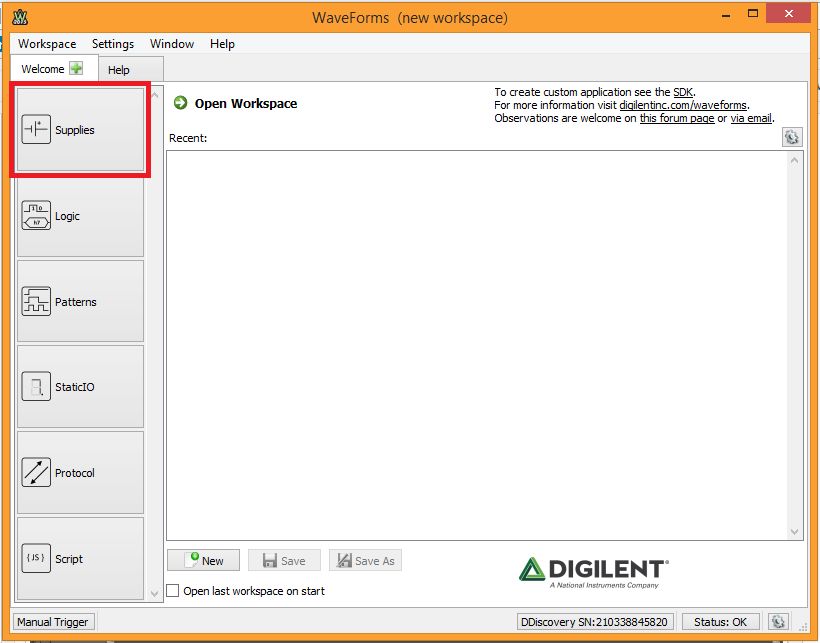
Task: Click the DDiscovery serial number device button
Action: pos(595,622)
